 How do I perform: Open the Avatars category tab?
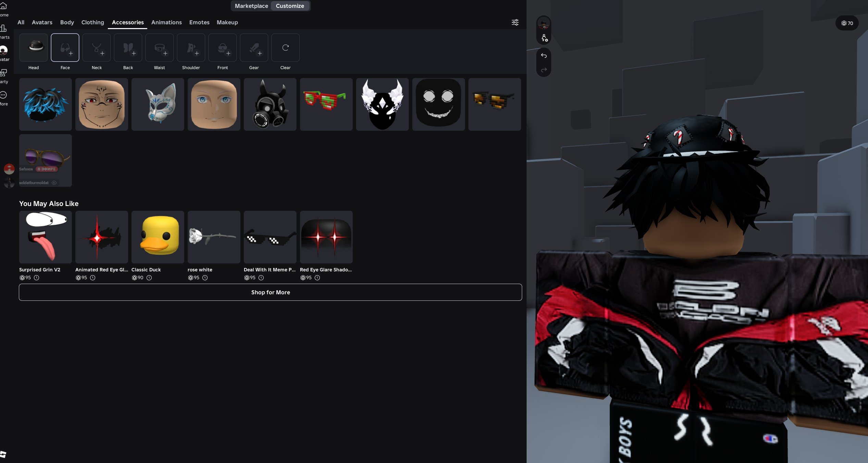point(42,22)
